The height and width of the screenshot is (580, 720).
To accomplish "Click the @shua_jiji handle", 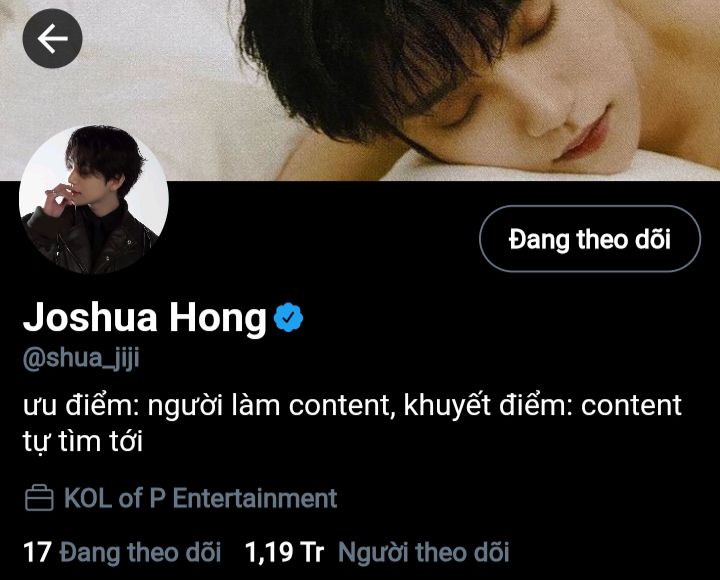I will pyautogui.click(x=81, y=359).
